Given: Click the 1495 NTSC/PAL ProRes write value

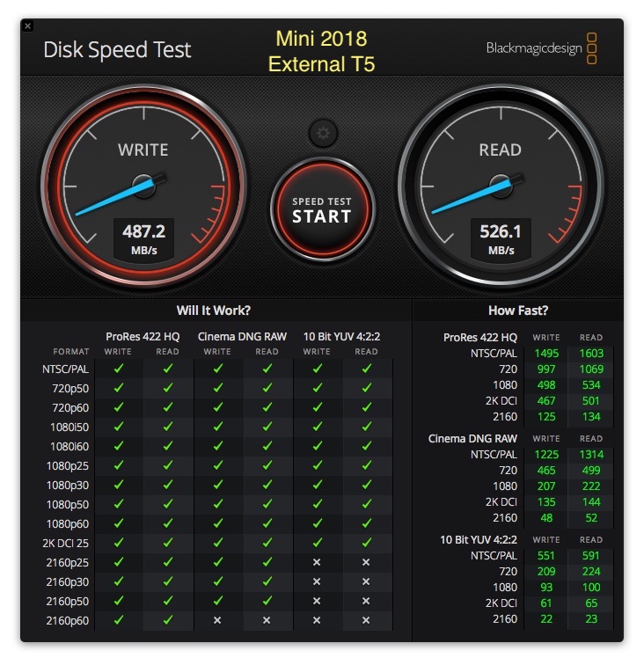Looking at the screenshot, I should (x=546, y=354).
